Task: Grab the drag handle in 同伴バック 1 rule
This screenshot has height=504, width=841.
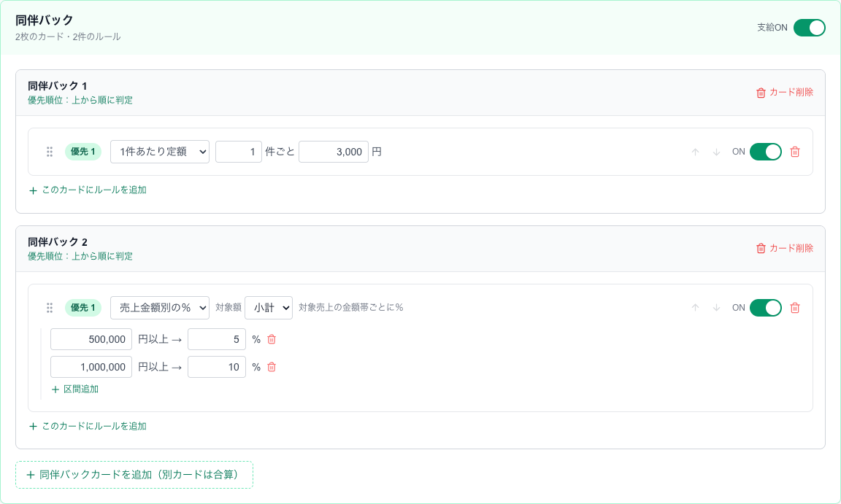Action: click(50, 152)
